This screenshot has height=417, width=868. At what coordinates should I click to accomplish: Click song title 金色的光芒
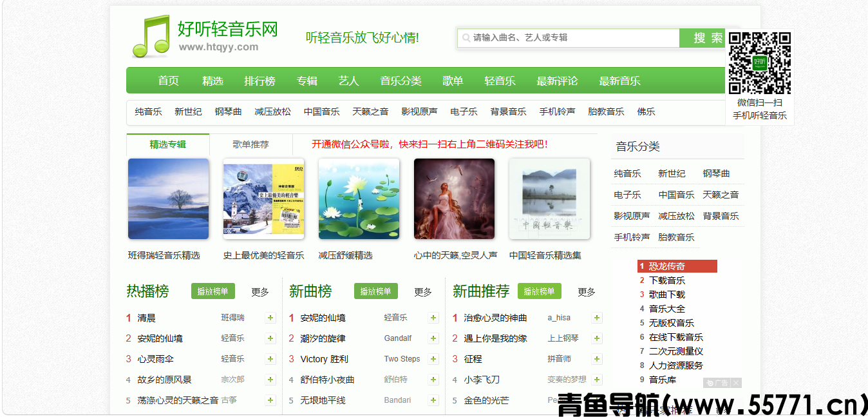[486, 400]
